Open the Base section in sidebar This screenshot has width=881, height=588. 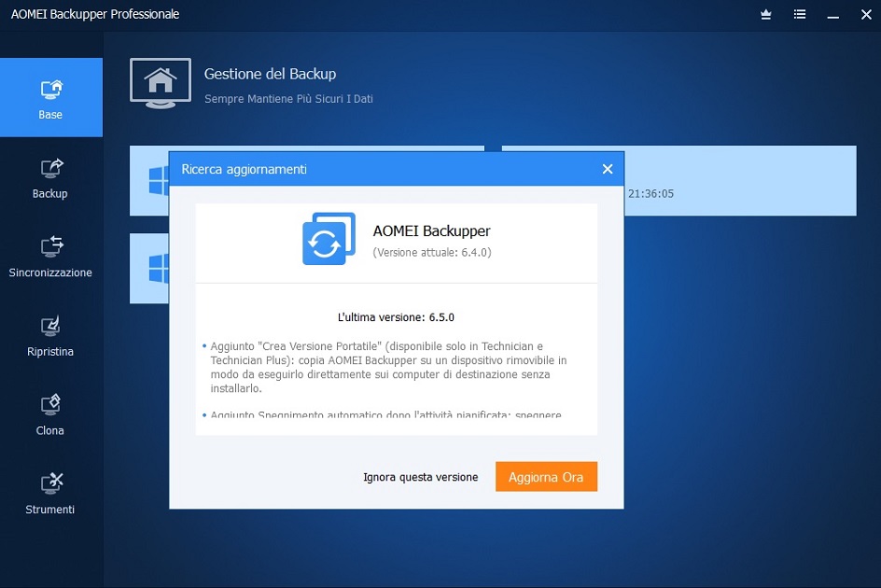pos(51,97)
